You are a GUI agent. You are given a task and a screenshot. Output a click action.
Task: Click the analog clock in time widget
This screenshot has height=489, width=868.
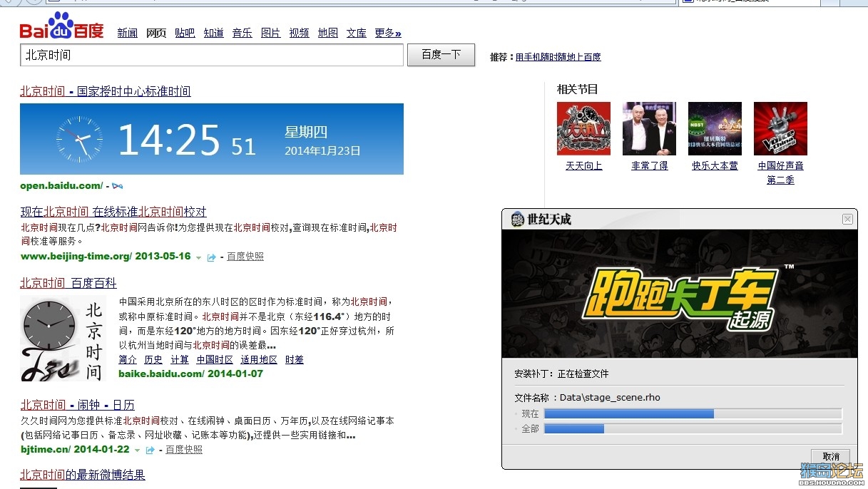click(79, 139)
